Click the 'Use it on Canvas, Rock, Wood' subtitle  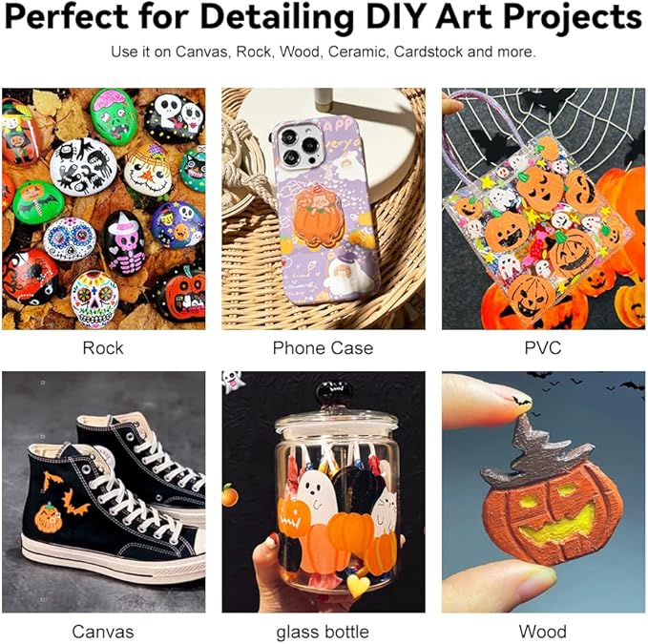324,52
